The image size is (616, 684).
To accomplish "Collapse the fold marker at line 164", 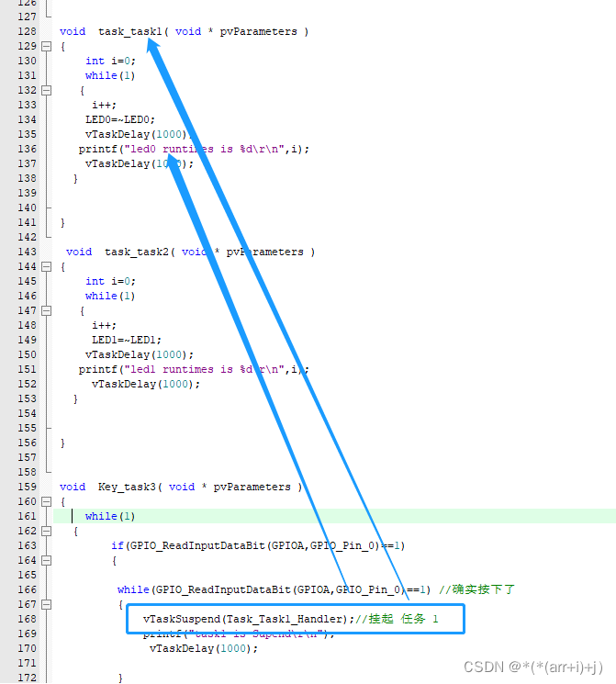I will tap(46, 560).
